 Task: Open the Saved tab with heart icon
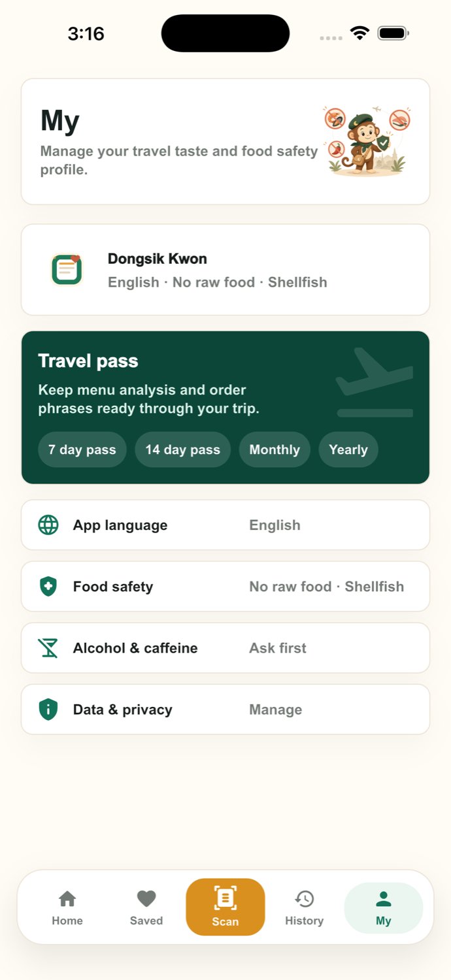(146, 907)
